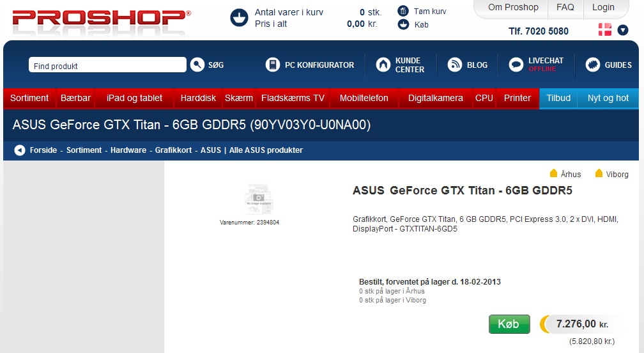This screenshot has height=353, width=644.
Task: Open Nyt og hot tab
Action: (x=608, y=98)
